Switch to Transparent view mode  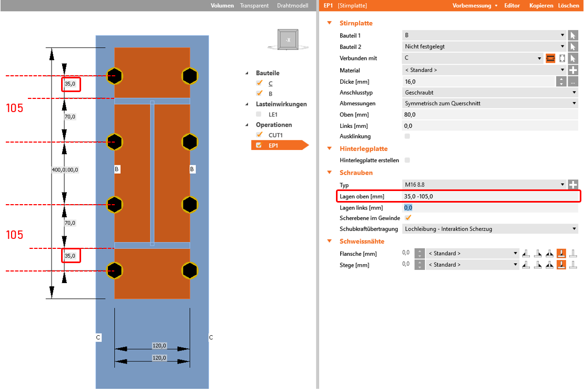(254, 6)
